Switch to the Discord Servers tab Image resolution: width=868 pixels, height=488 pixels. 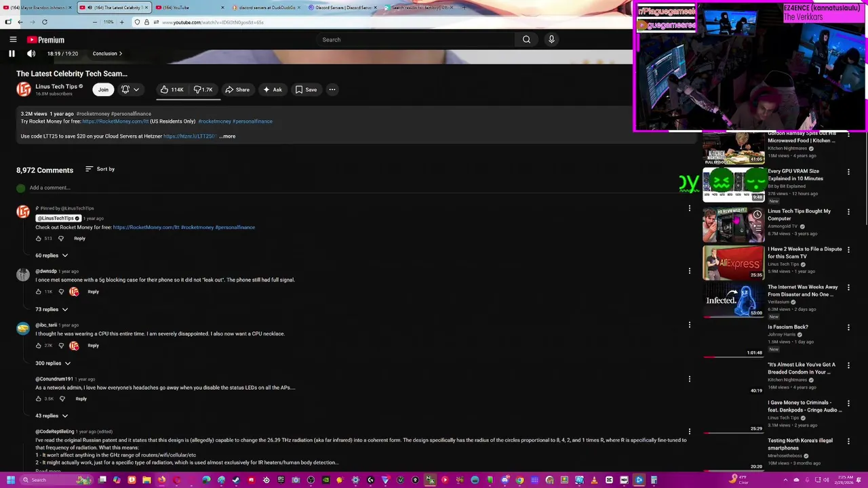(341, 7)
